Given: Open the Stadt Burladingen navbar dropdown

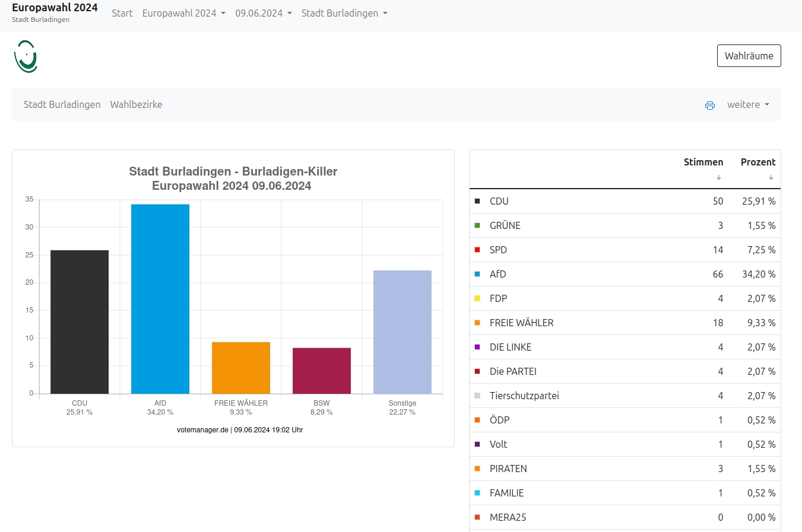Looking at the screenshot, I should (344, 13).
